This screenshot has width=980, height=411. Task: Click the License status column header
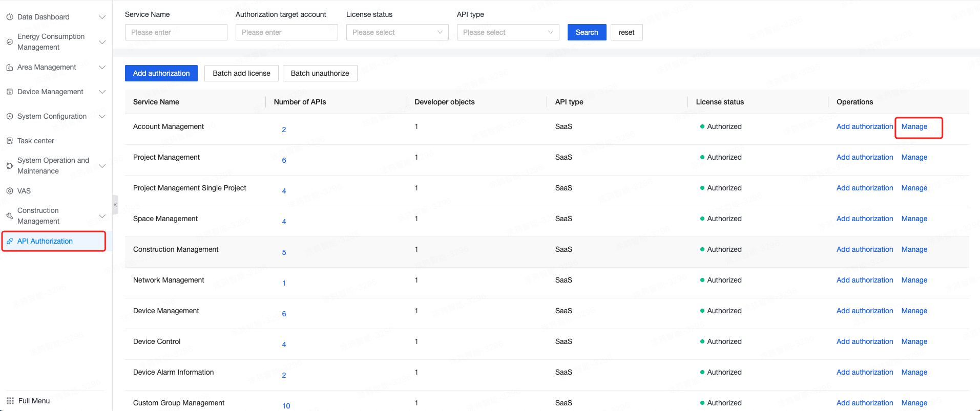pyautogui.click(x=720, y=102)
